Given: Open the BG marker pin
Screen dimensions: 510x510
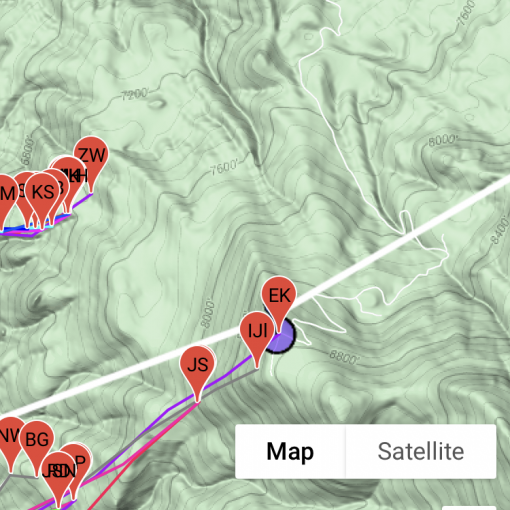Looking at the screenshot, I should click(x=37, y=441).
